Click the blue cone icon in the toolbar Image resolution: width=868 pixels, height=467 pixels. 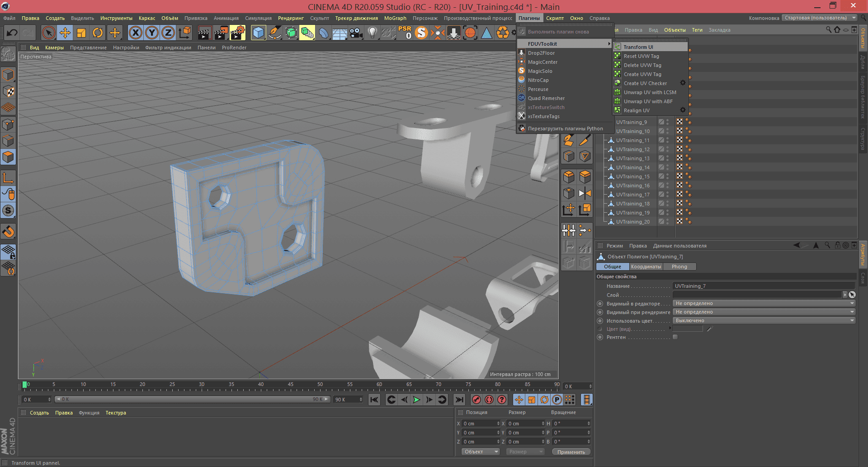[x=486, y=33]
